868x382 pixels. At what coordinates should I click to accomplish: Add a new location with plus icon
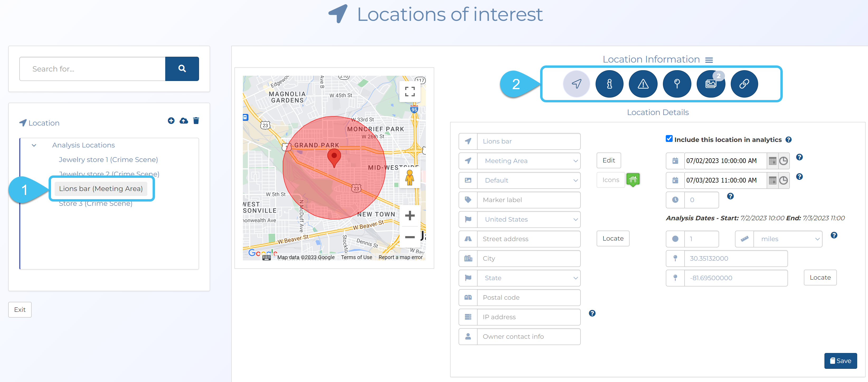click(171, 121)
